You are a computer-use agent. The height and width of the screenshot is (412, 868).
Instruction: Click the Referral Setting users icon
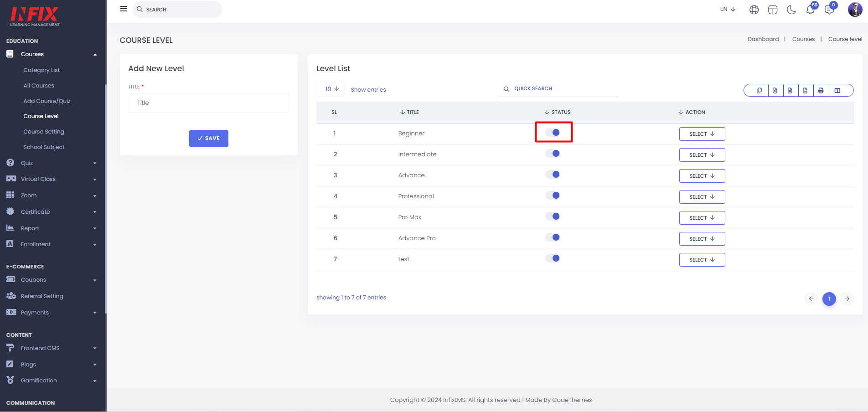click(11, 296)
